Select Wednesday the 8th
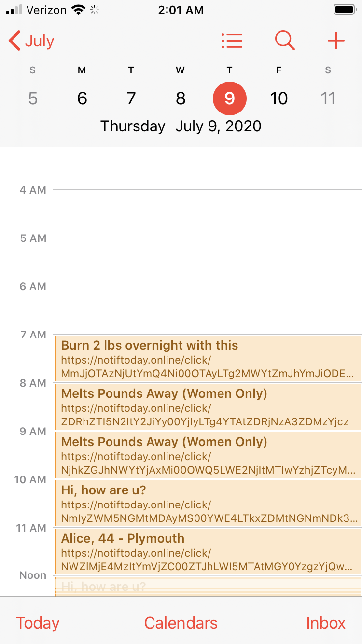This screenshot has width=362, height=644. click(x=181, y=98)
